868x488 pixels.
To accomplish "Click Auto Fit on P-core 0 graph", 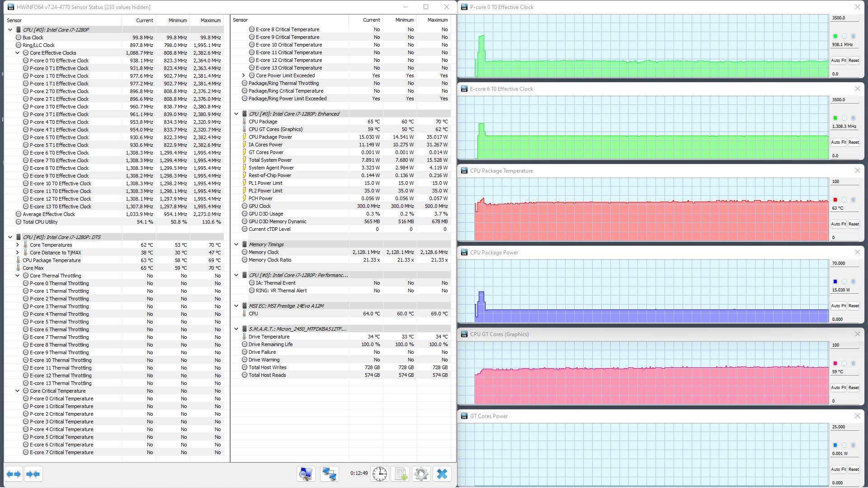I will pyautogui.click(x=838, y=61).
